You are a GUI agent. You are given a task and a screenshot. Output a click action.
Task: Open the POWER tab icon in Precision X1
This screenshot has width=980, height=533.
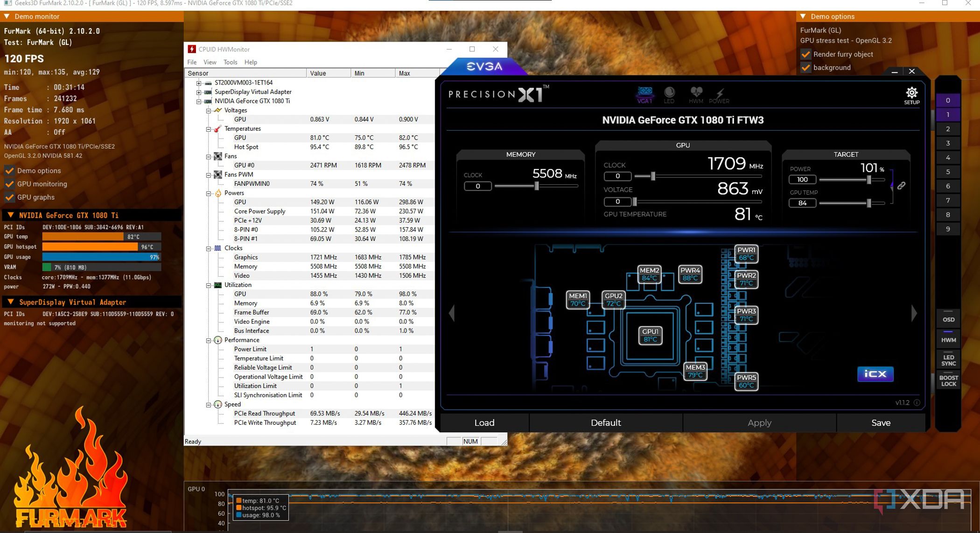point(719,95)
